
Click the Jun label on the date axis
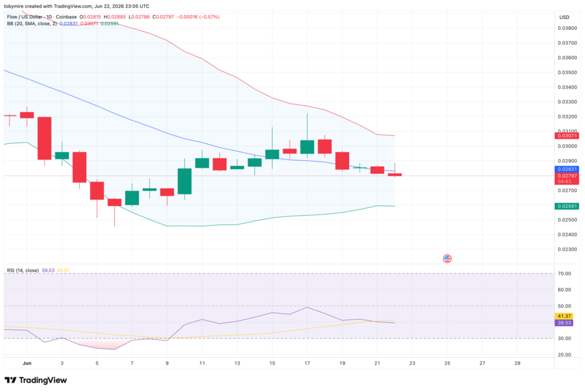coord(27,363)
